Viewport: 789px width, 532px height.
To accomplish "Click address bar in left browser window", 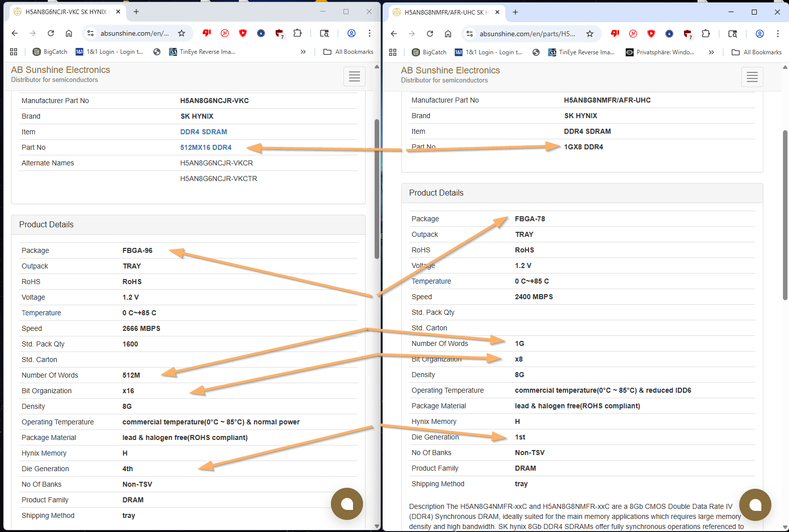I will click(134, 33).
